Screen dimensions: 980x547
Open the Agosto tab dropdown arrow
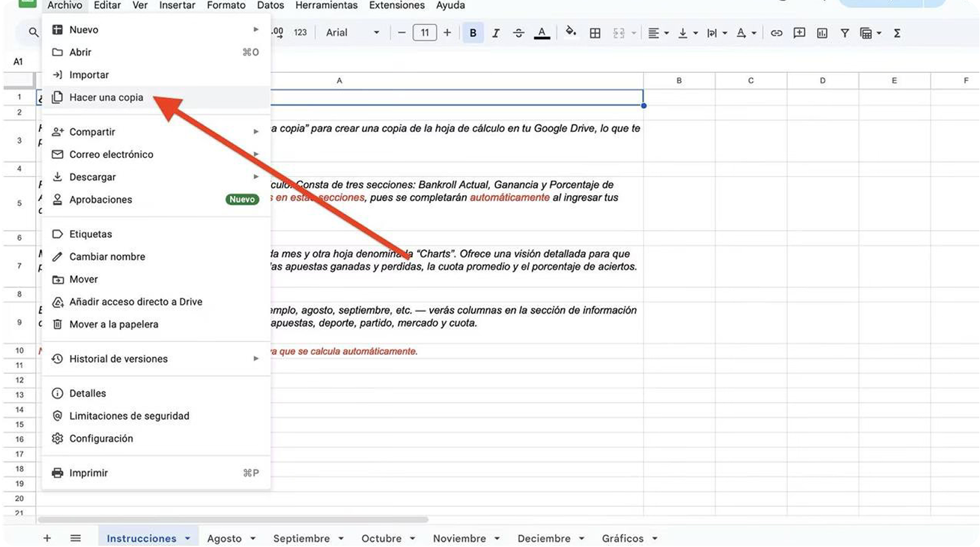click(x=252, y=538)
